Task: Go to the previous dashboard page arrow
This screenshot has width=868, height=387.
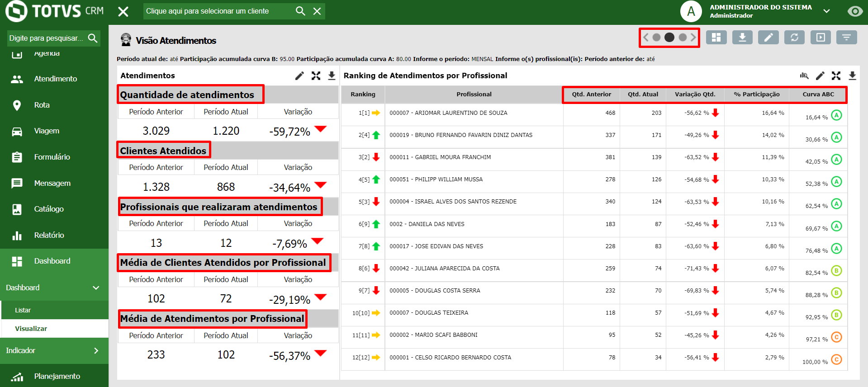Action: 646,38
